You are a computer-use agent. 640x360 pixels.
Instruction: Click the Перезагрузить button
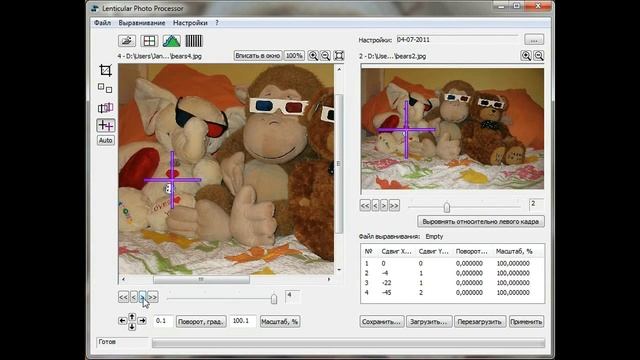coord(480,322)
